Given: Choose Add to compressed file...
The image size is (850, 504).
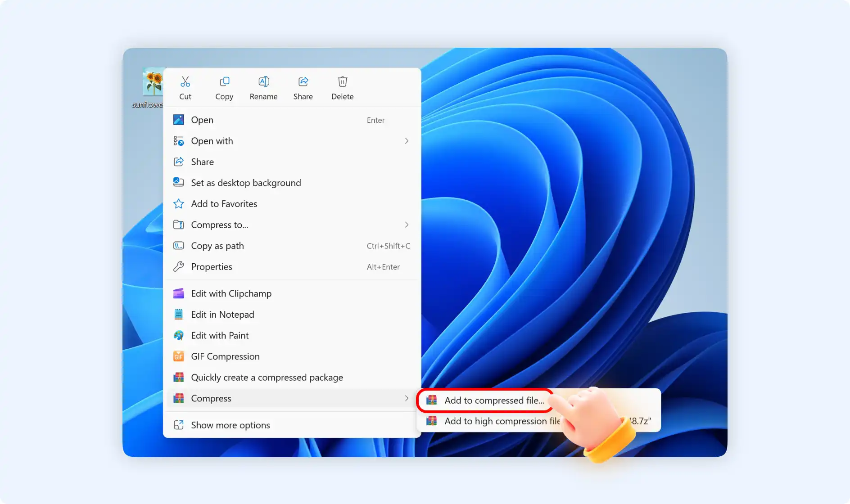Looking at the screenshot, I should pos(485,400).
